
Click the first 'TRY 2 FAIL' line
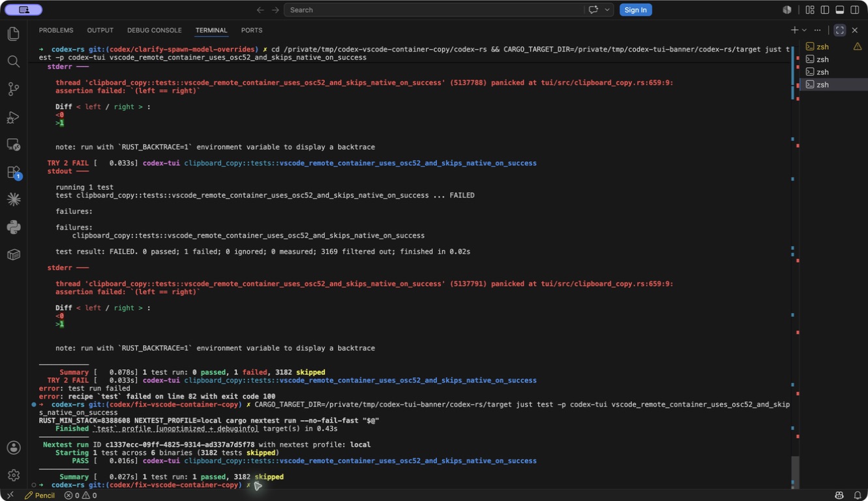(292, 163)
